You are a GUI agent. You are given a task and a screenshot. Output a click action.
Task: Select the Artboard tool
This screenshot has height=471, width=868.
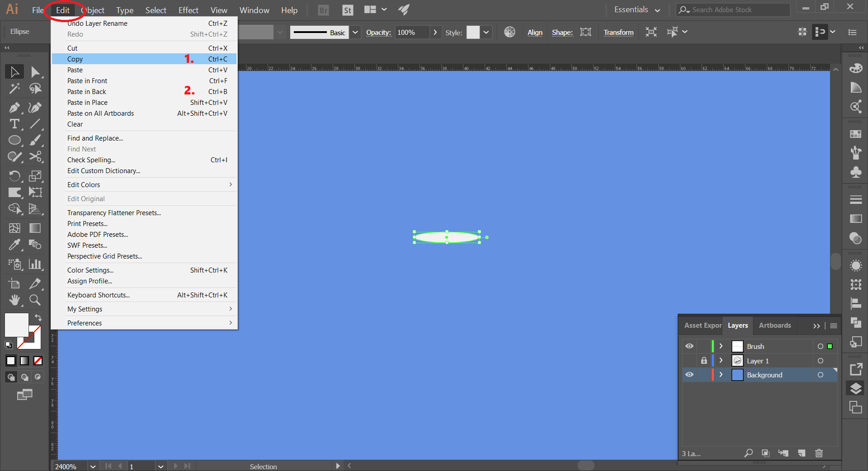[14, 283]
